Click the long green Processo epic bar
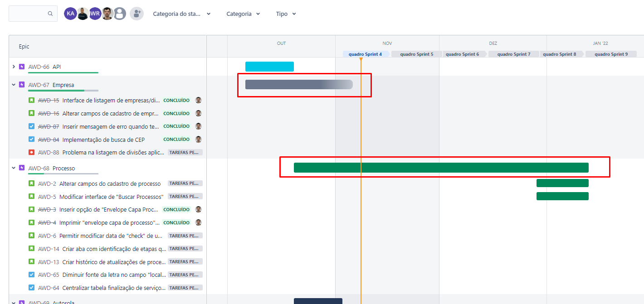The width and height of the screenshot is (644, 304). [x=441, y=168]
